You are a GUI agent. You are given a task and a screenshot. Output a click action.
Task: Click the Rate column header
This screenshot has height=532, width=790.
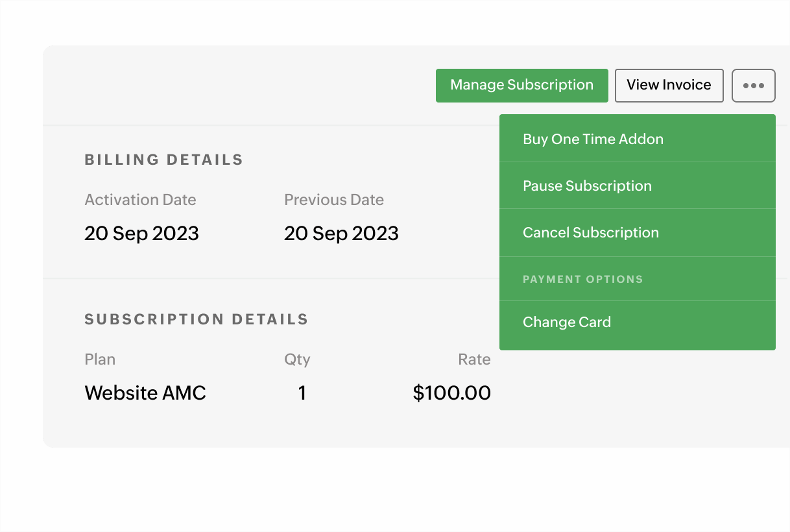[x=474, y=359]
